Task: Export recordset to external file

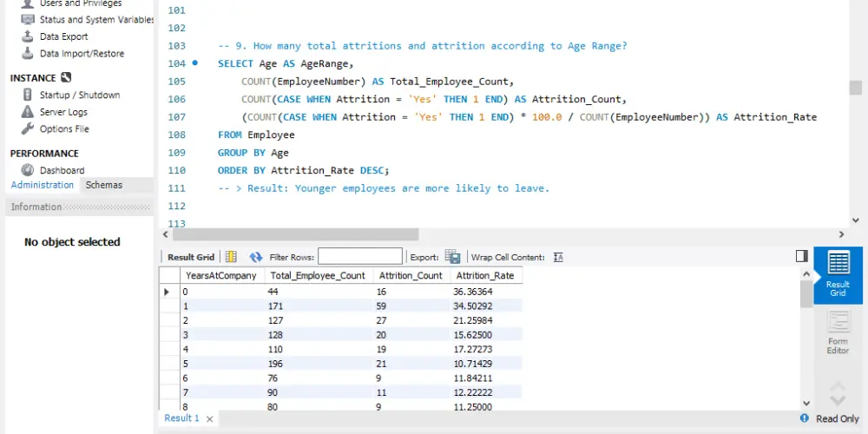Action: 452,257
